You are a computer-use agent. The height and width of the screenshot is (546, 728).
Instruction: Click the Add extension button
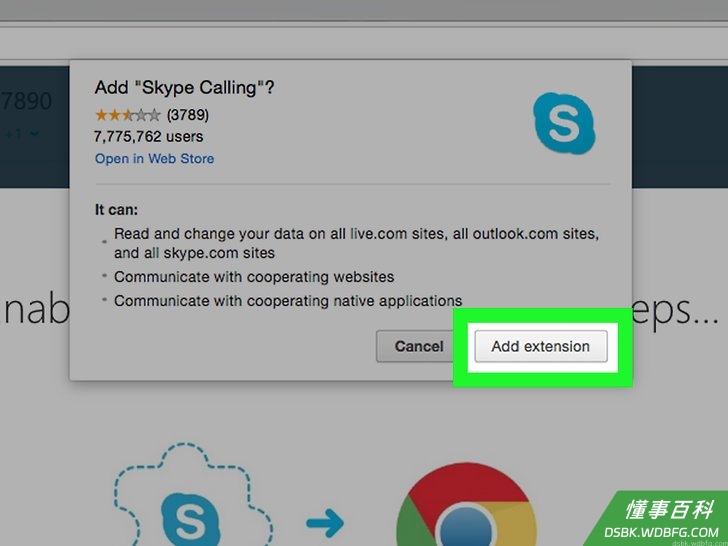click(541, 346)
